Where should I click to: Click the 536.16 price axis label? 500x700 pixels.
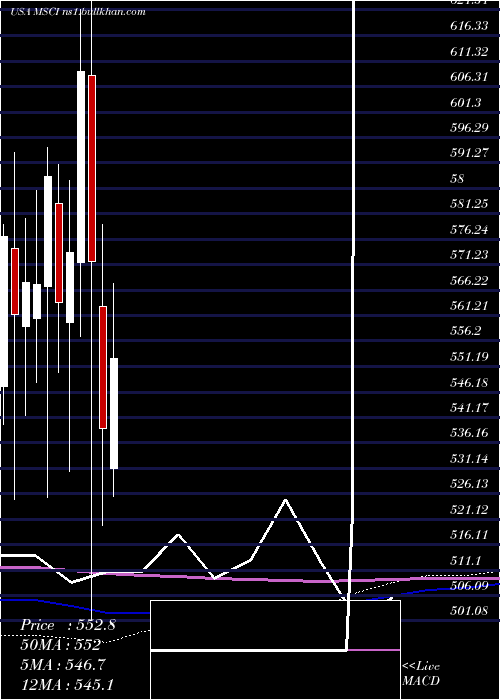[x=469, y=433]
